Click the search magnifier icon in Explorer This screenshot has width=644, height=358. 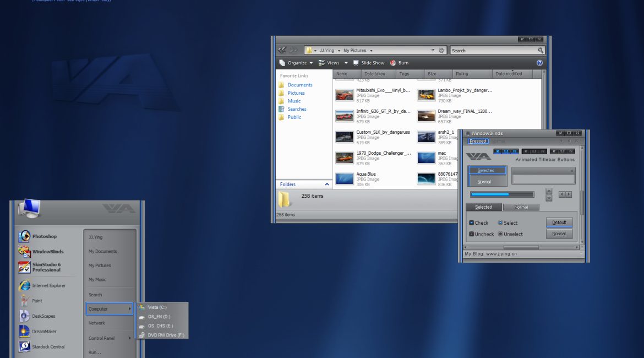541,50
